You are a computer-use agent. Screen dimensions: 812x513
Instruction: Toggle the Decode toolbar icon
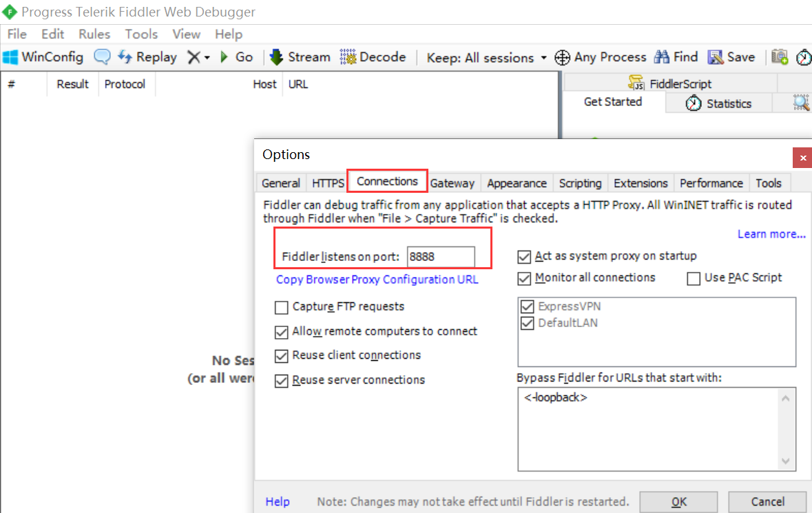click(348, 57)
